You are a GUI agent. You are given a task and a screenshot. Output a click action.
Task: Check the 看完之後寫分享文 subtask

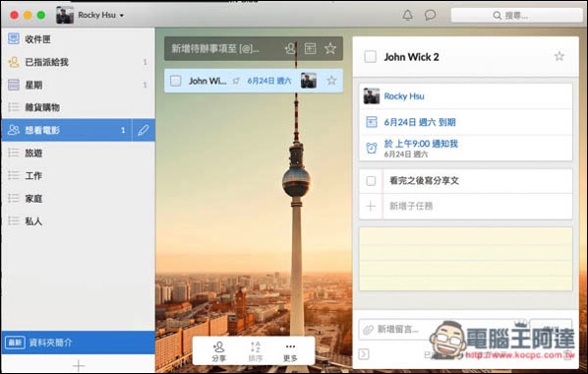pyautogui.click(x=371, y=181)
